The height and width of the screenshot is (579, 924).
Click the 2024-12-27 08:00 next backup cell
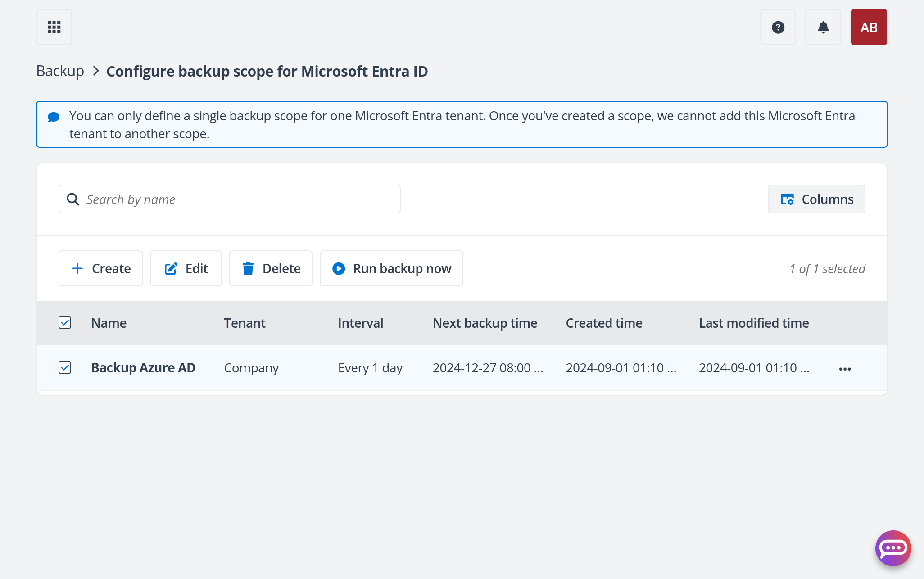(488, 368)
